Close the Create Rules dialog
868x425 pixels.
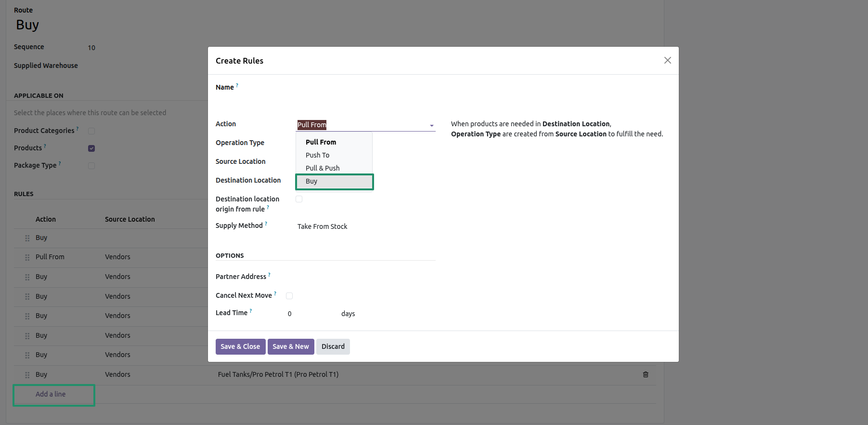[667, 60]
